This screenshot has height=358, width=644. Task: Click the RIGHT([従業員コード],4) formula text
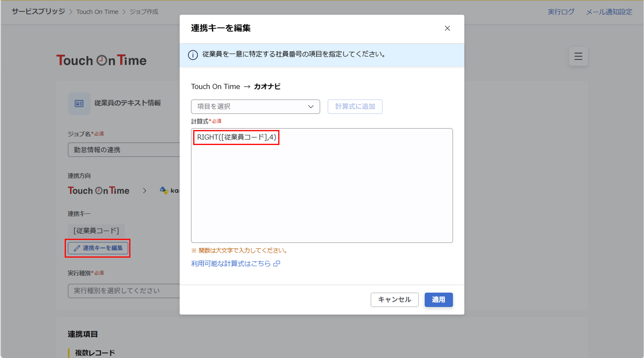pyautogui.click(x=237, y=137)
